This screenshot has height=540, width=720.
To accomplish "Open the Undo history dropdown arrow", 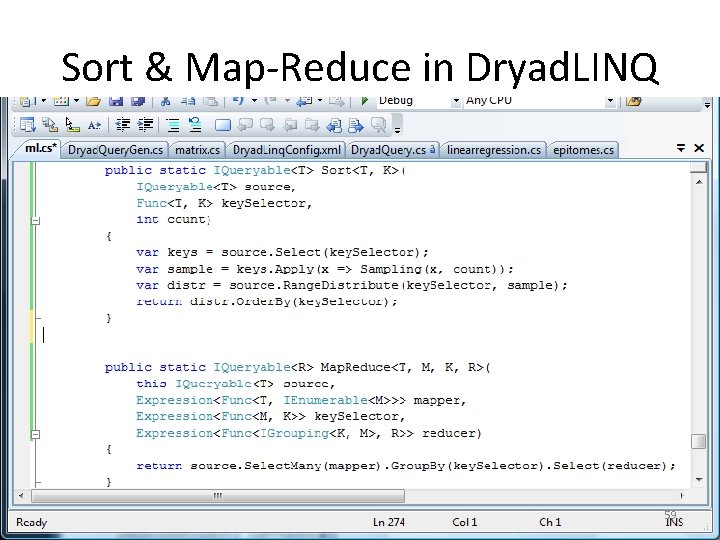I will [x=254, y=100].
